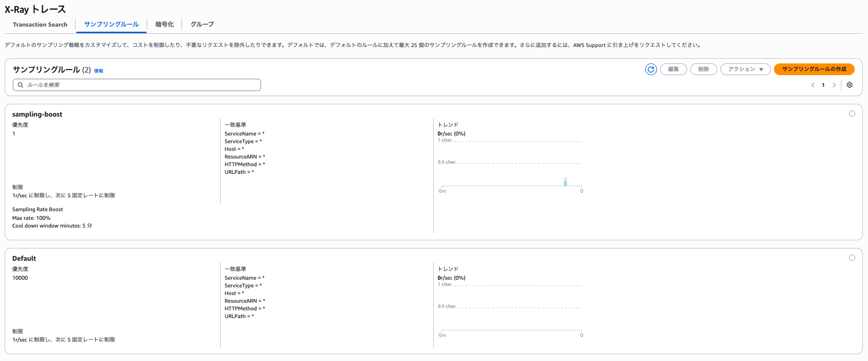Go to the previous page of rules

[812, 85]
